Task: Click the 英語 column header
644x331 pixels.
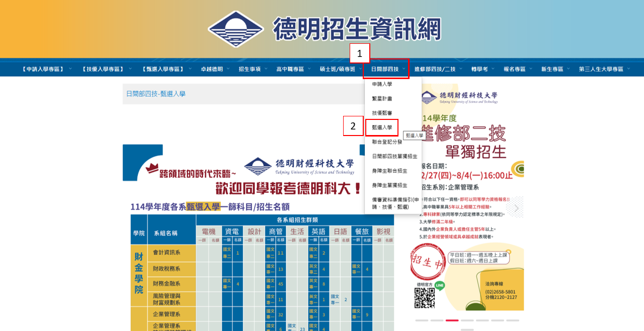Action: (x=318, y=231)
